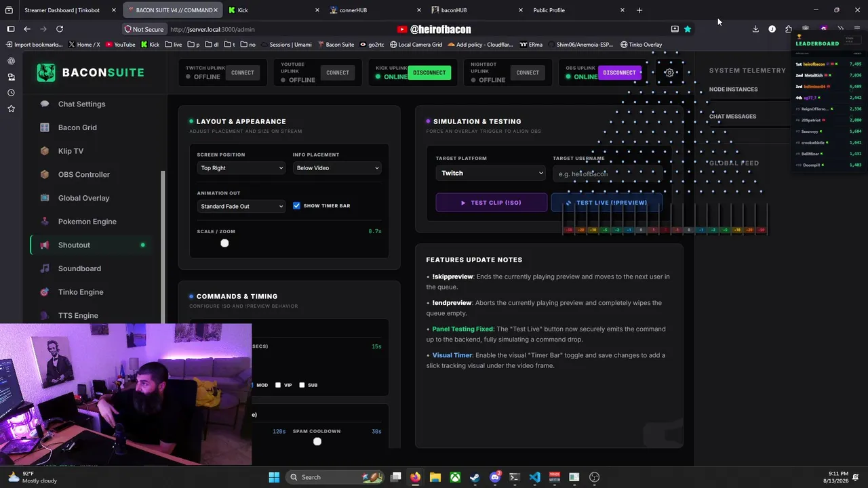
Task: Open the browser history clock icon
Action: (x=11, y=92)
